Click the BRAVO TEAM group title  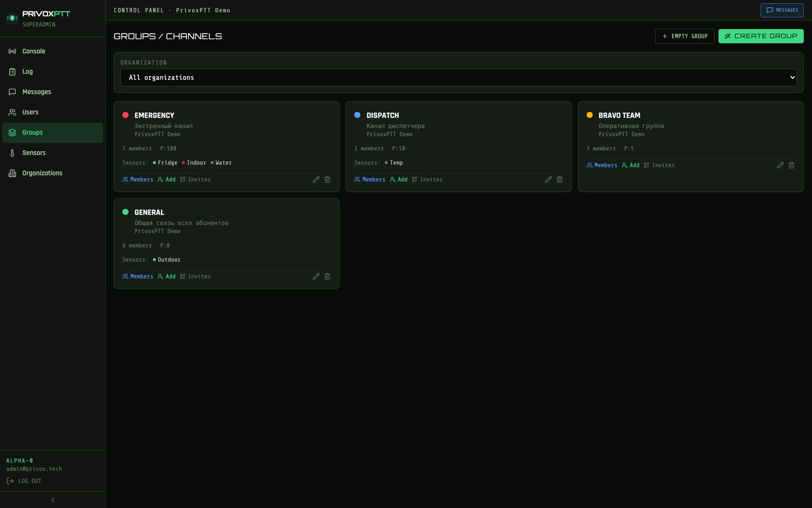[x=619, y=115]
